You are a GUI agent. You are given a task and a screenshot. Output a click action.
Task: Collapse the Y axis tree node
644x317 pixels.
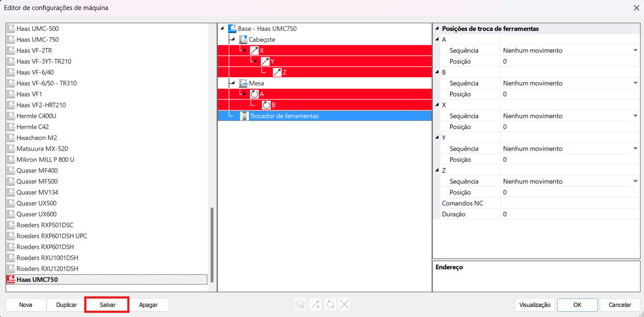tap(255, 62)
